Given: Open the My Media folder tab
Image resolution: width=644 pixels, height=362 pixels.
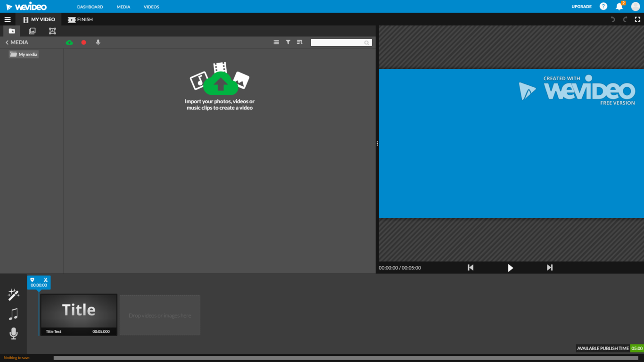Looking at the screenshot, I should (12, 31).
